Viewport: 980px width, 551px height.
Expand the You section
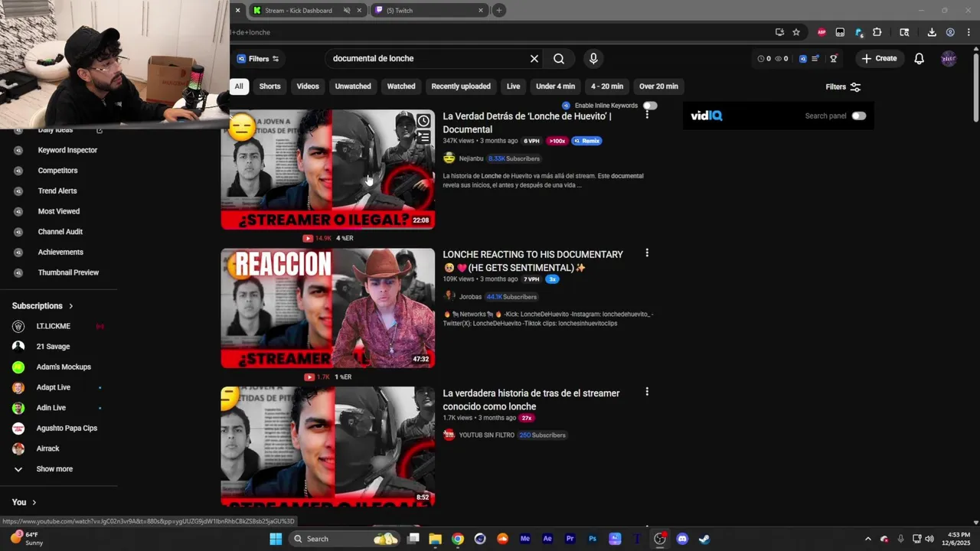[x=24, y=502]
